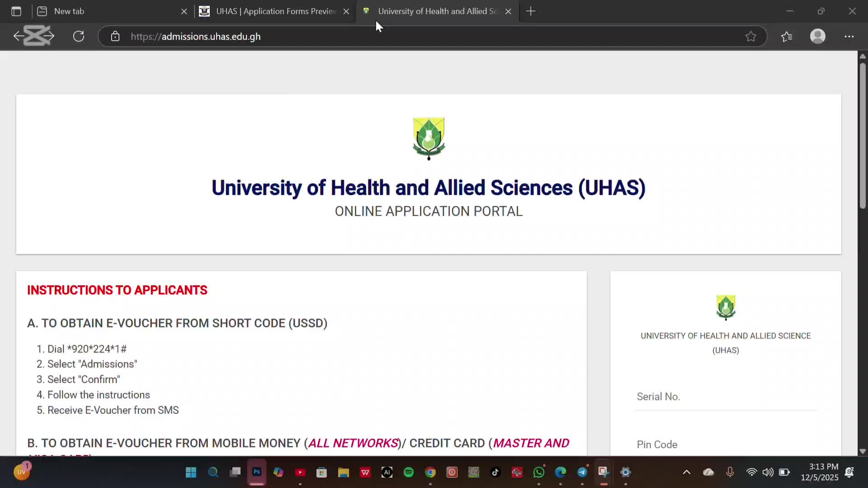This screenshot has width=868, height=488.
Task: Open the notifications bell icon
Action: click(x=849, y=472)
